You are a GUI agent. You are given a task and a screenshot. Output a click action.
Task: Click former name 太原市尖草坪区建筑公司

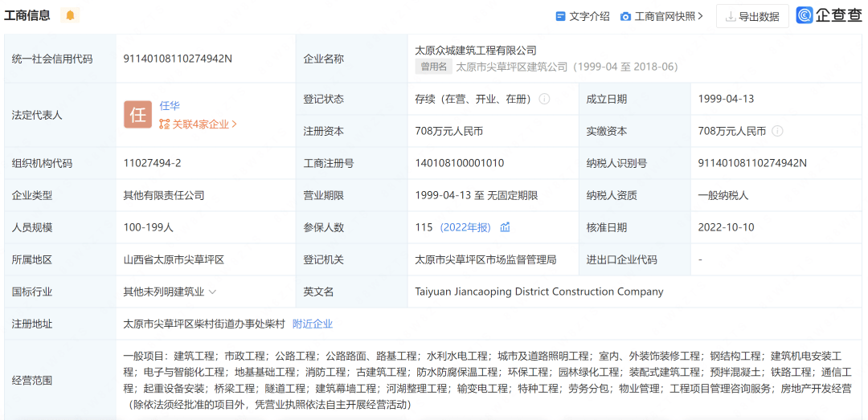pyautogui.click(x=511, y=67)
